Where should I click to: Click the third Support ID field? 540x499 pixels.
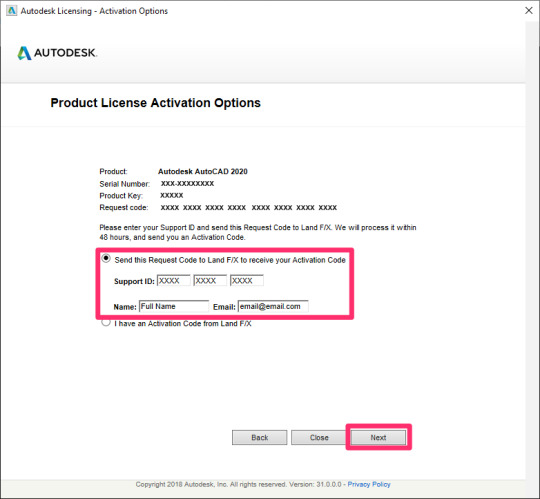[x=247, y=281]
